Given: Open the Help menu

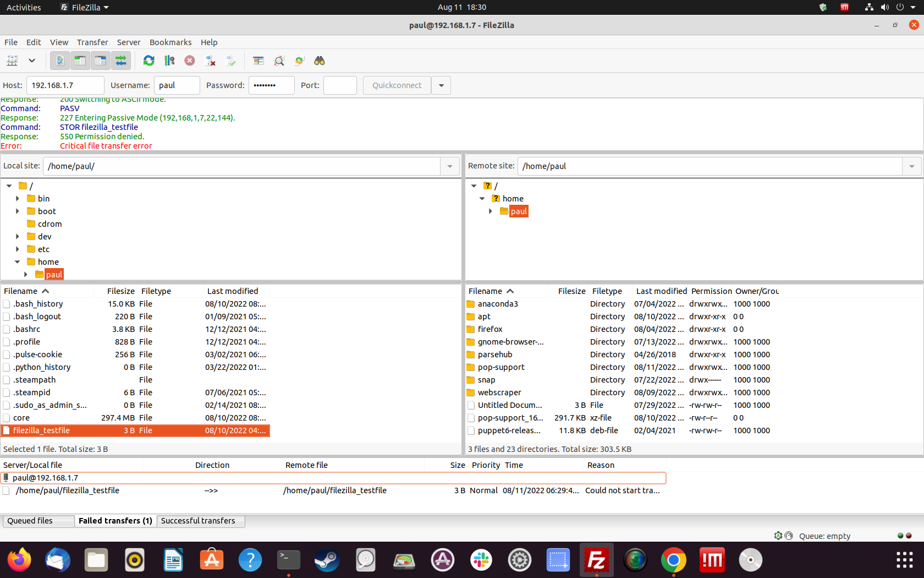Looking at the screenshot, I should (209, 42).
